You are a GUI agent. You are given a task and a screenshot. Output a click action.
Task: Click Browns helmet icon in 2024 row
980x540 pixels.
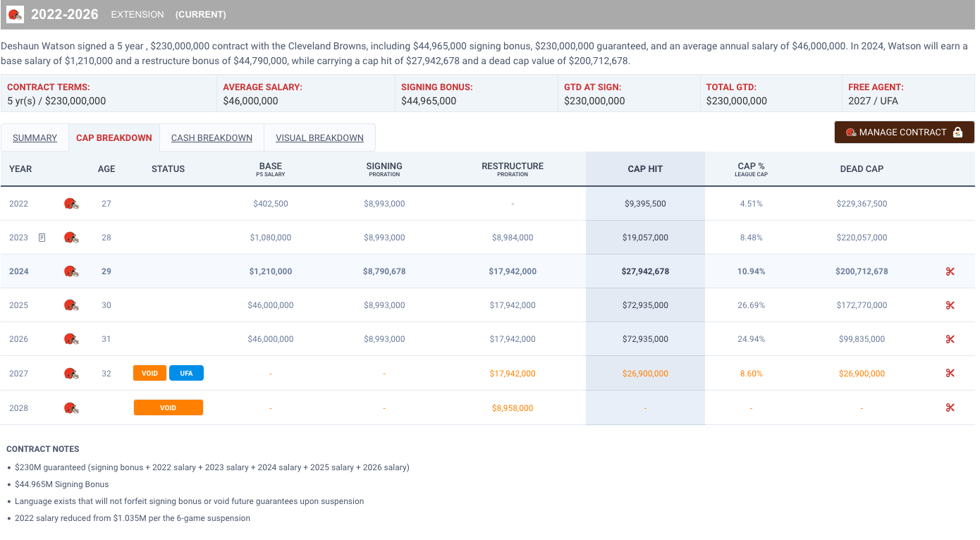[x=71, y=271]
